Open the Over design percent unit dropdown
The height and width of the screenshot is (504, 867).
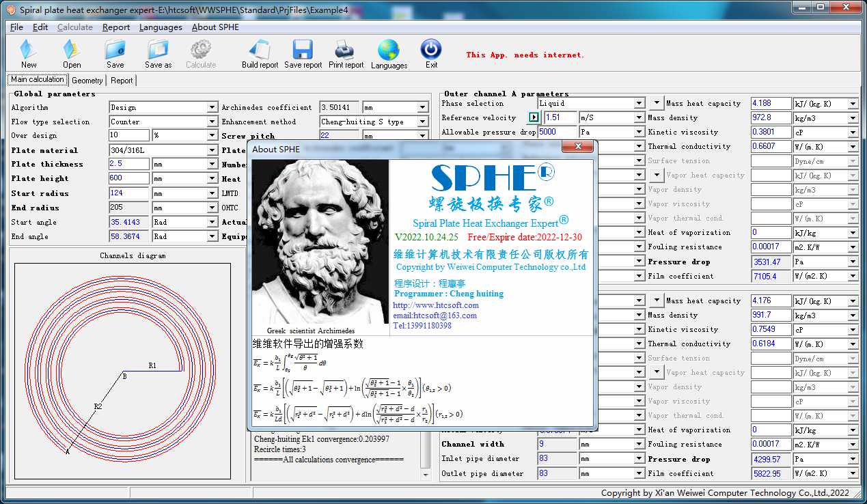(212, 135)
